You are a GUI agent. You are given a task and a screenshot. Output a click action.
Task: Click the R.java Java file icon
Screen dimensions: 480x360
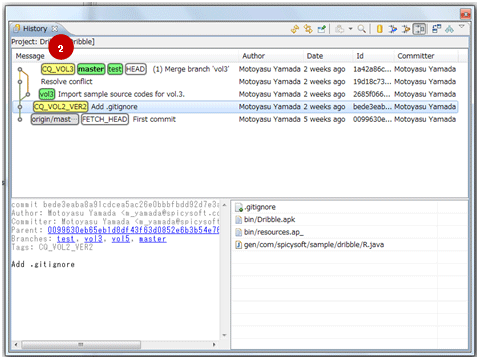coord(239,245)
